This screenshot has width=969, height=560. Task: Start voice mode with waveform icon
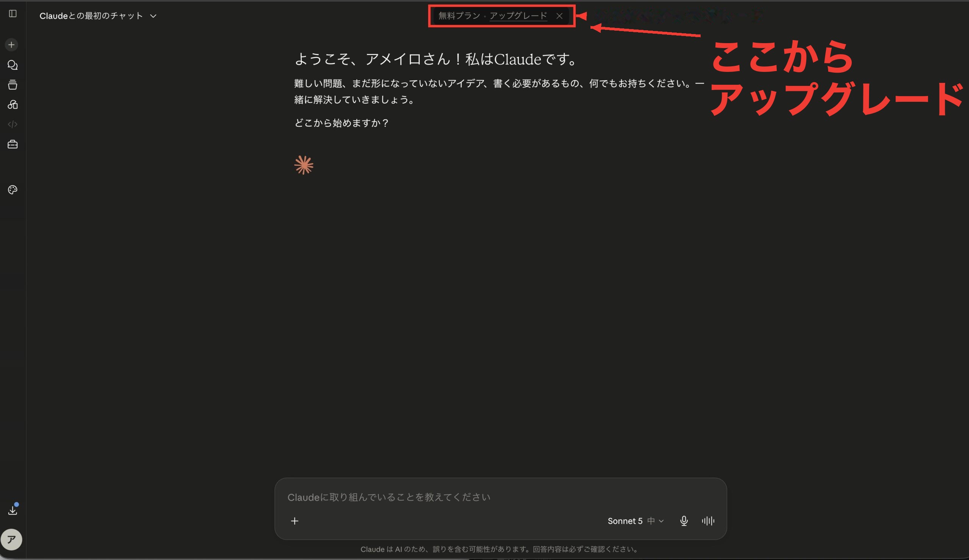(708, 521)
